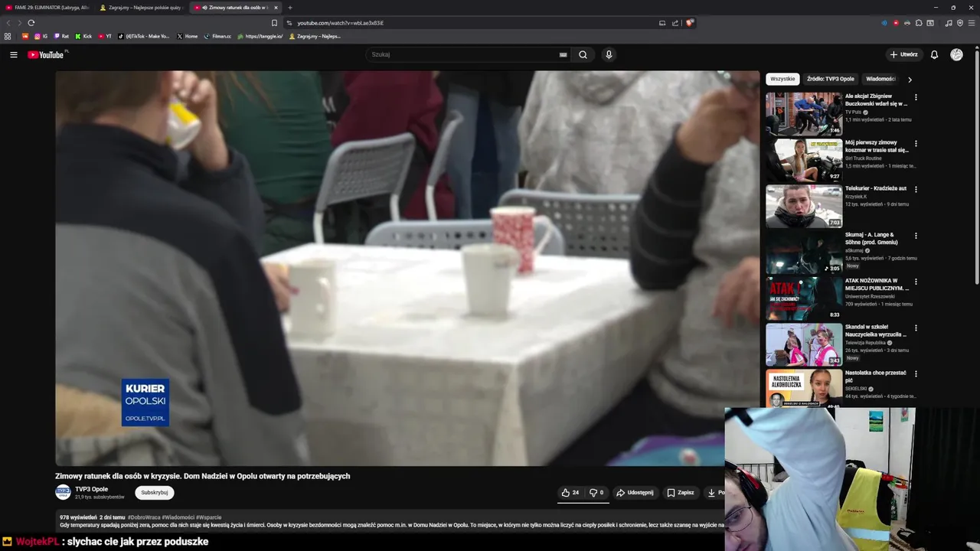Screen dimensions: 980x551
Task: Click the share icon in address bar
Action: coord(675,23)
